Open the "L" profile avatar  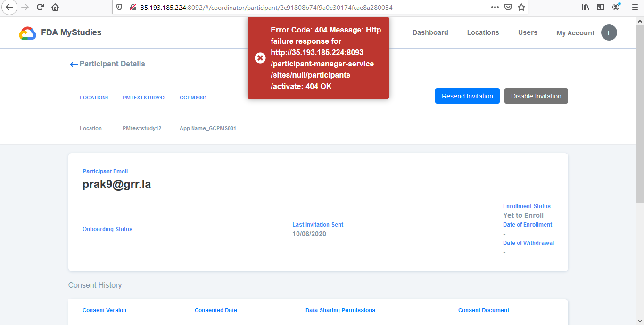[x=609, y=32]
